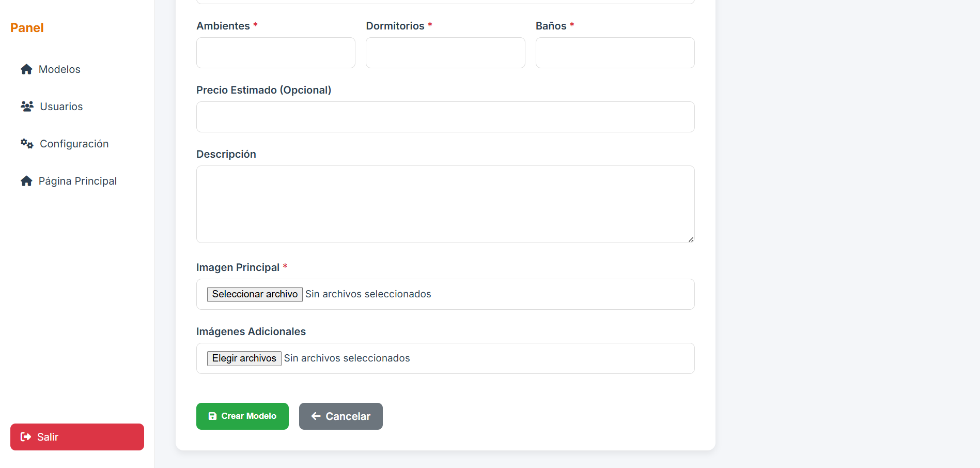
Task: Open the Modelos menu item
Action: point(59,69)
